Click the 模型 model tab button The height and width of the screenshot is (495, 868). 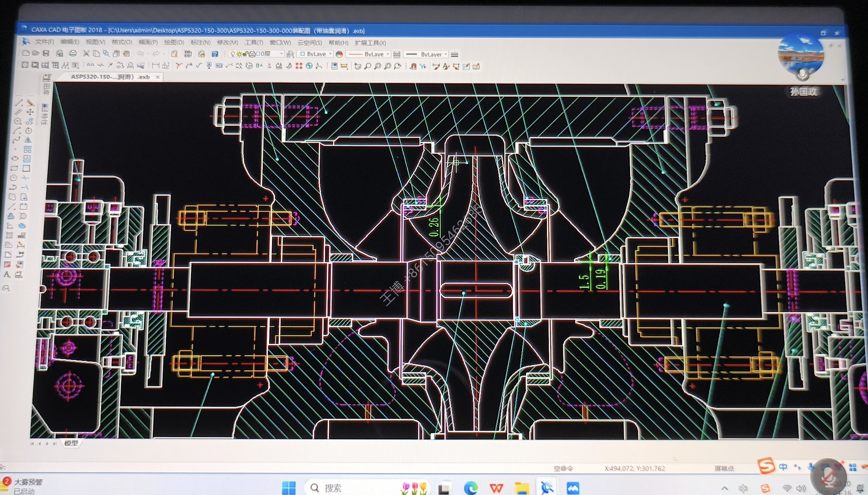(x=71, y=443)
